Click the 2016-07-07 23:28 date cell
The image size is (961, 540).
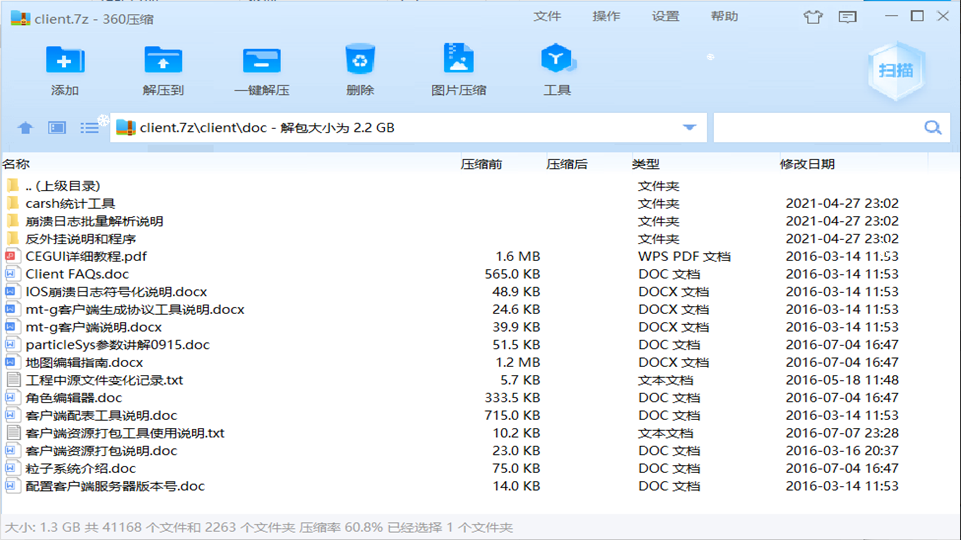[842, 433]
